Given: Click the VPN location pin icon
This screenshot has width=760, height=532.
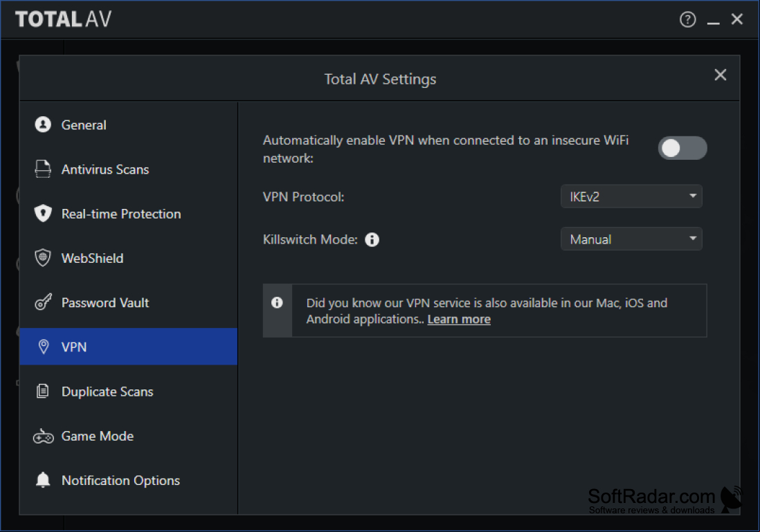Looking at the screenshot, I should pyautogui.click(x=43, y=347).
